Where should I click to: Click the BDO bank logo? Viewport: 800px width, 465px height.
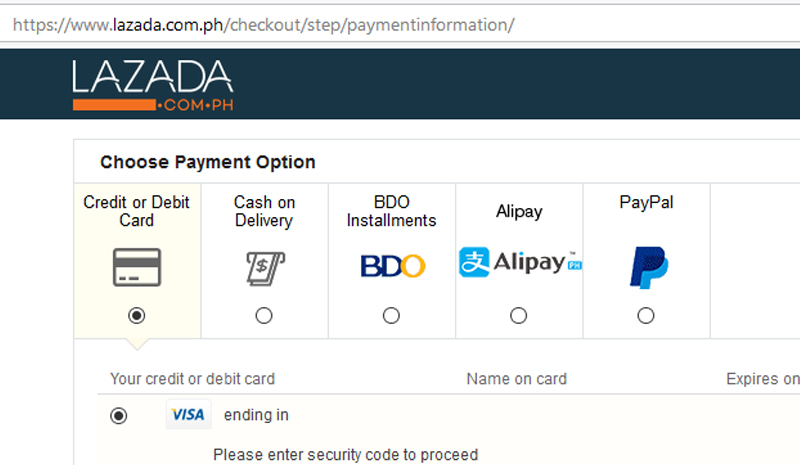pyautogui.click(x=392, y=266)
